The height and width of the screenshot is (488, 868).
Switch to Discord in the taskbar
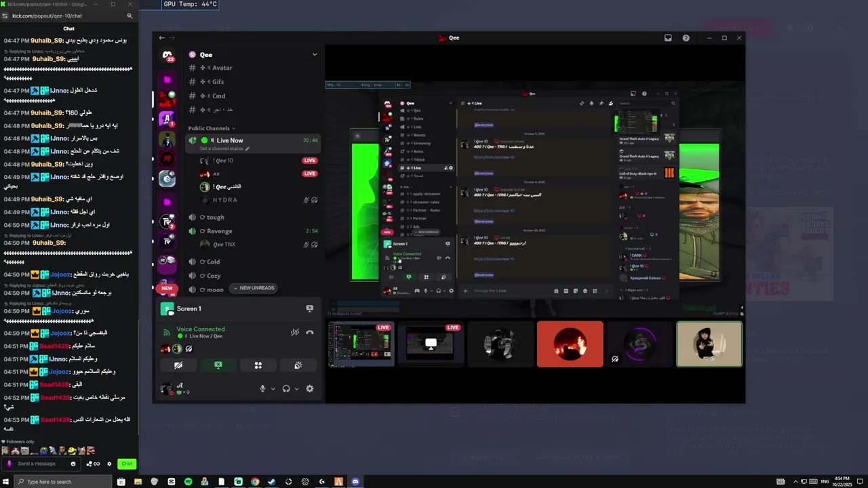[x=355, y=482]
